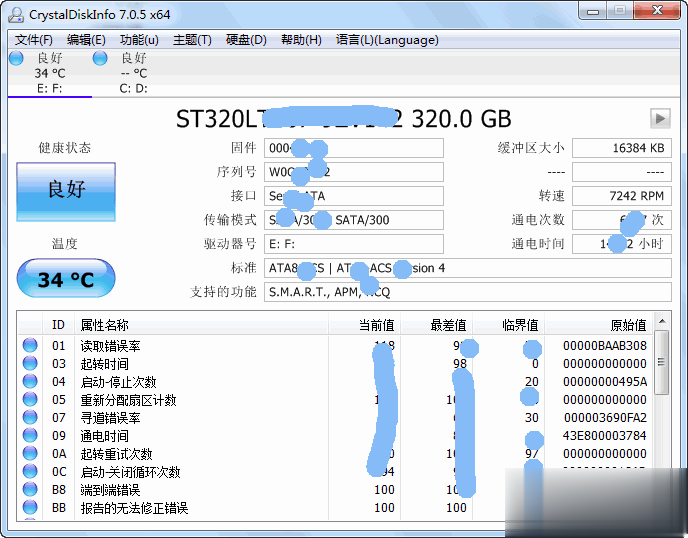Click the 序列号 serial number field
The image size is (688, 538).
pyautogui.click(x=354, y=172)
